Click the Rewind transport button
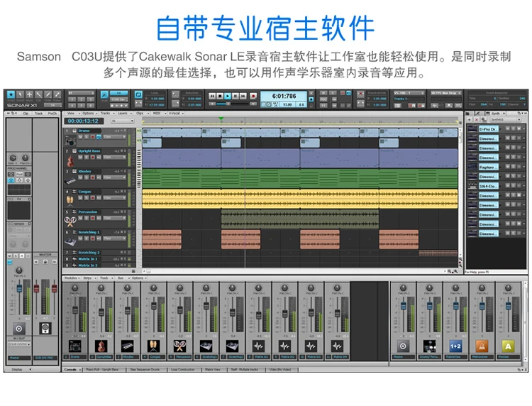The width and height of the screenshot is (532, 406). [x=212, y=97]
